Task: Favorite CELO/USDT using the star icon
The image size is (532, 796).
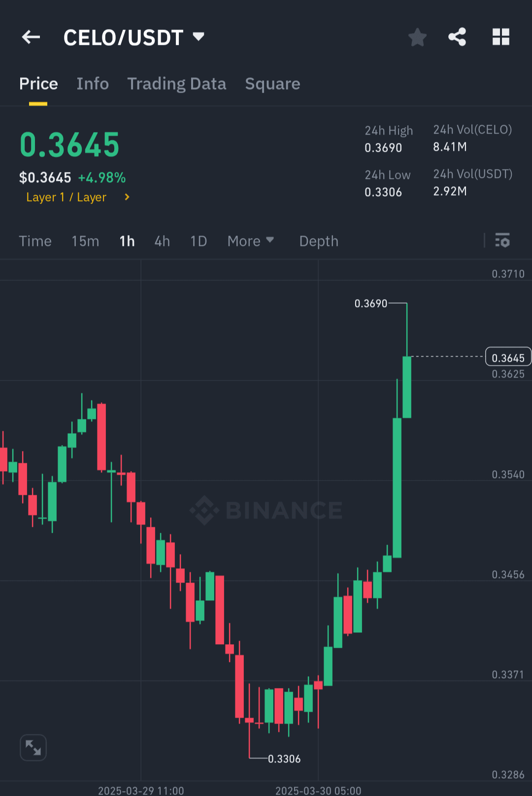Action: pyautogui.click(x=417, y=37)
